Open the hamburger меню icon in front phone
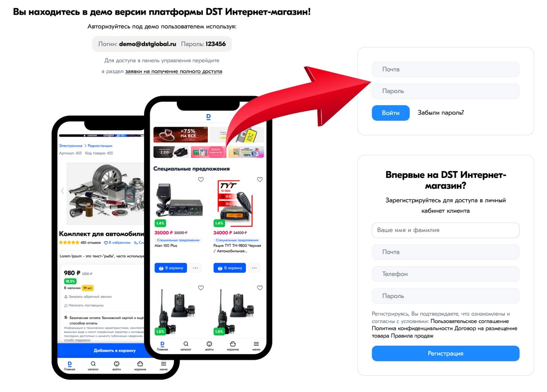Screen dimensions: 547x392 pyautogui.click(x=256, y=344)
